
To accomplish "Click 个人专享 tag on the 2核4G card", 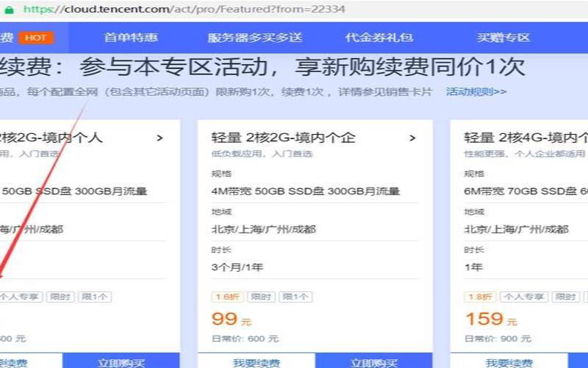I will [524, 297].
